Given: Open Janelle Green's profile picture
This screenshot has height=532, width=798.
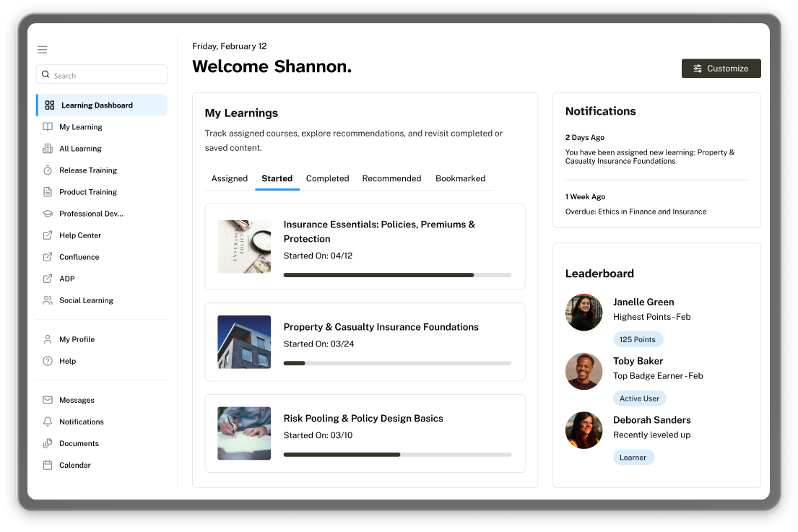Looking at the screenshot, I should click(x=584, y=313).
